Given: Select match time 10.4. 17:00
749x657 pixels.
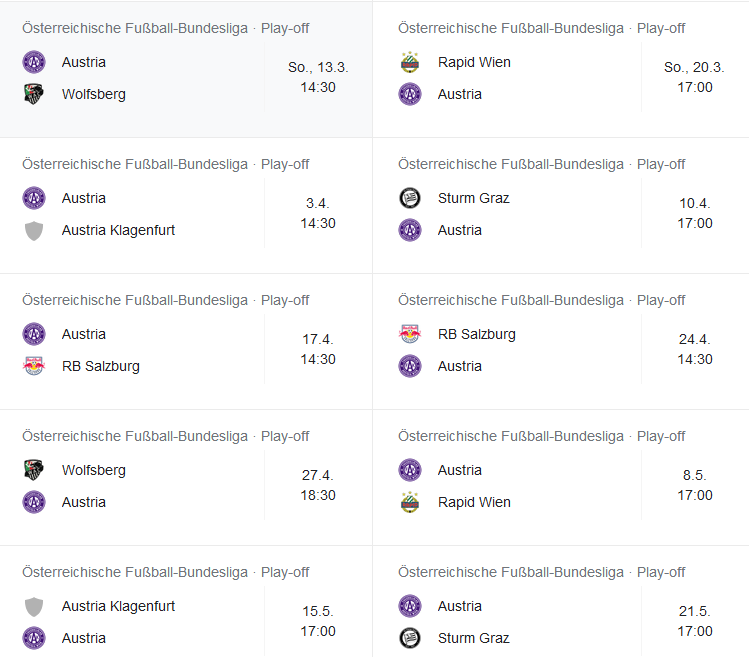Looking at the screenshot, I should click(695, 213).
